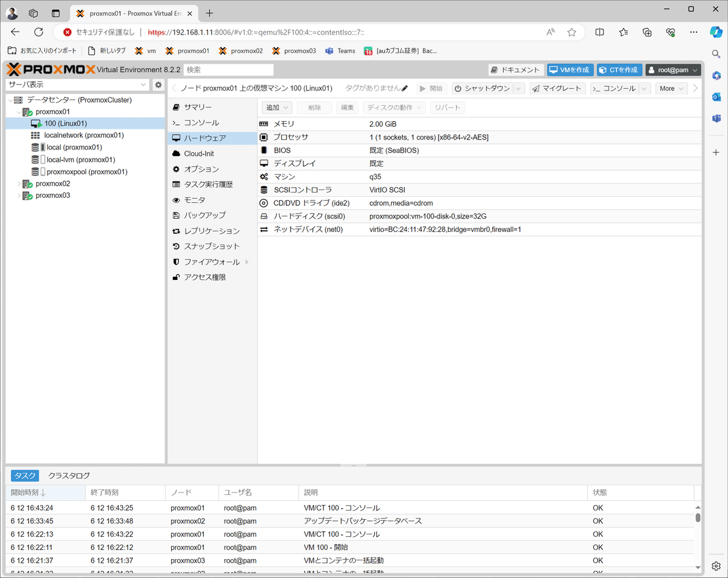
Task: Open the proxmox02 bookmark
Action: tap(241, 51)
